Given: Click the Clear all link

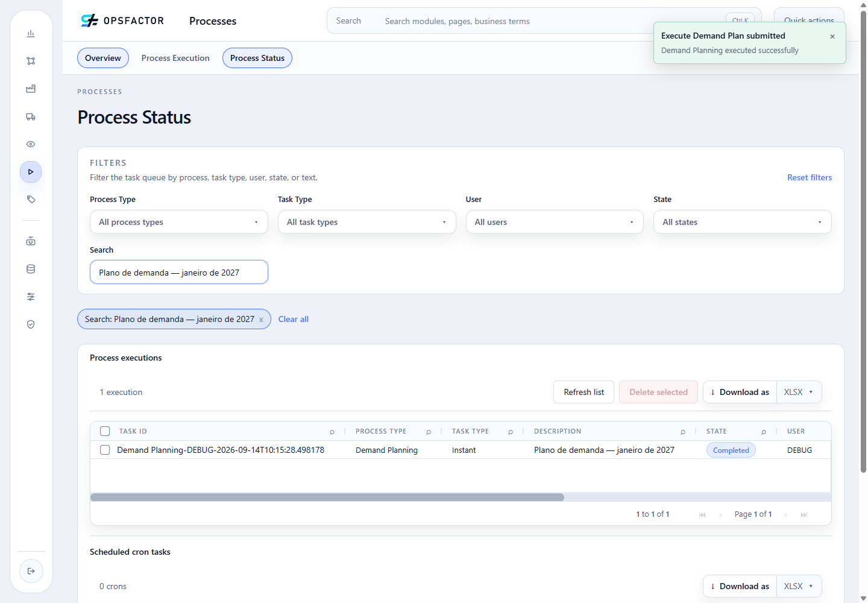Looking at the screenshot, I should coord(294,319).
